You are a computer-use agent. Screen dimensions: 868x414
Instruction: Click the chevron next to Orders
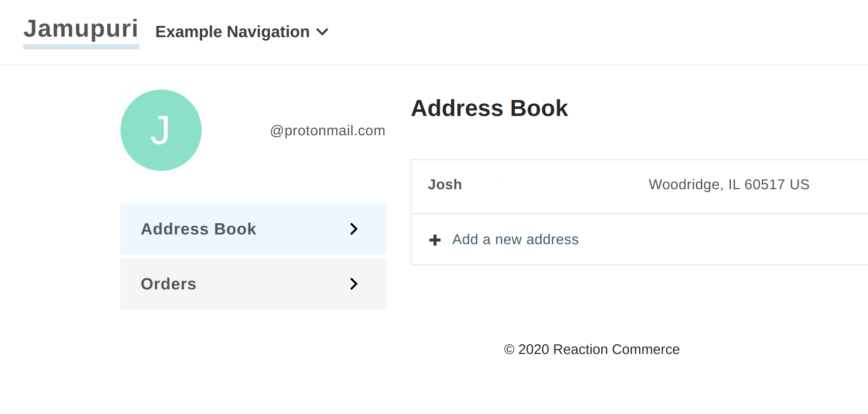coord(353,284)
